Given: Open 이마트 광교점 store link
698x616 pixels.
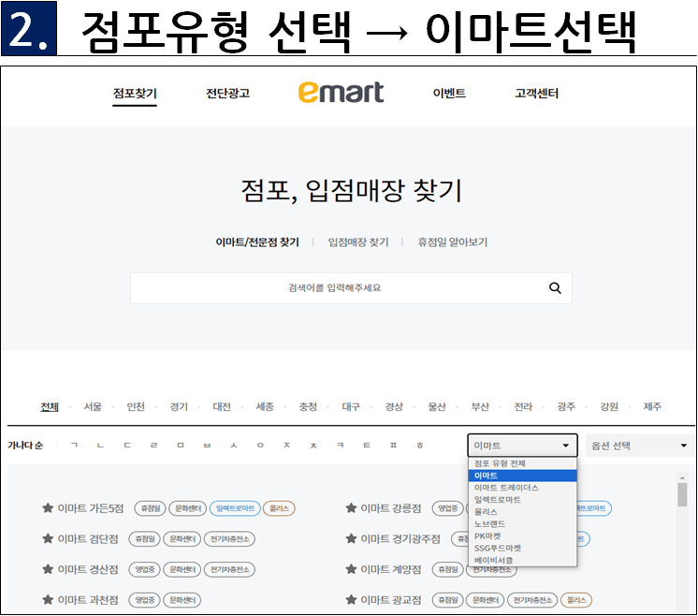Looking at the screenshot, I should [391, 600].
